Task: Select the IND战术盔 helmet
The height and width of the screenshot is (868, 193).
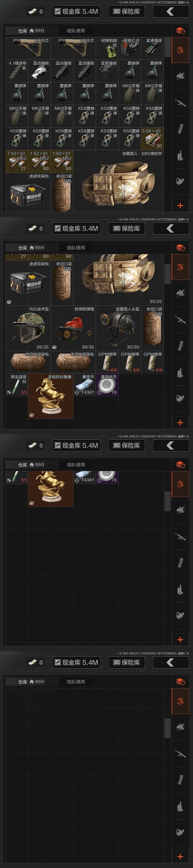Action: (28, 328)
